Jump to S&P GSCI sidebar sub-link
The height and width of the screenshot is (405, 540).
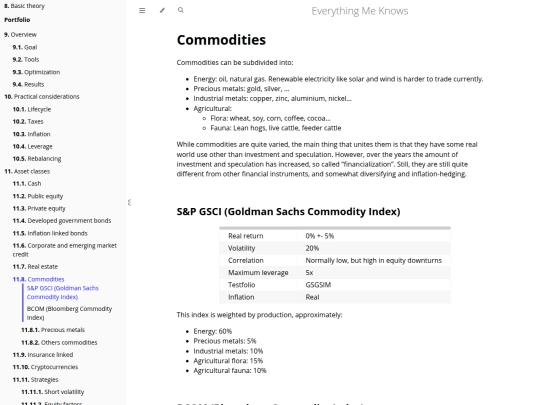pyautogui.click(x=63, y=292)
